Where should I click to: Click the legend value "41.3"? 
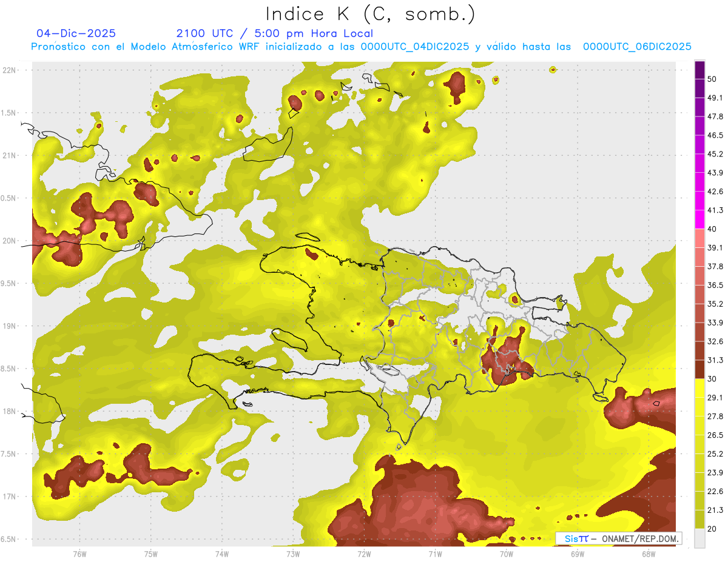point(715,210)
